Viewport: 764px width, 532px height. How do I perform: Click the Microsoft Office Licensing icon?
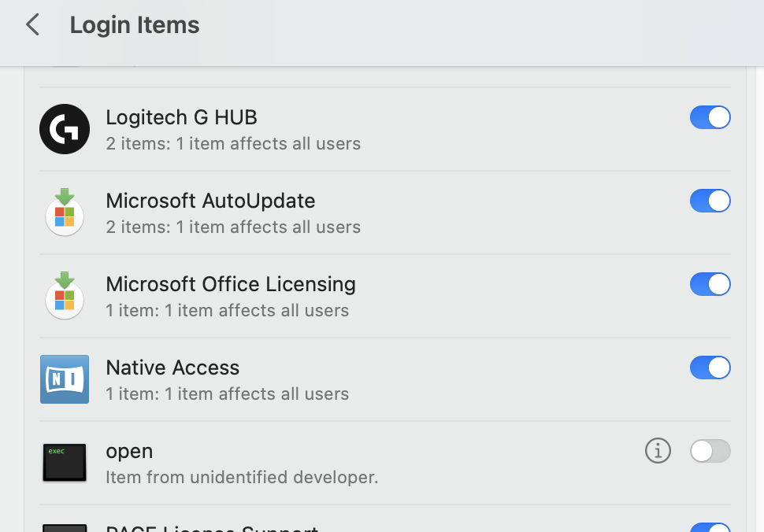64,297
